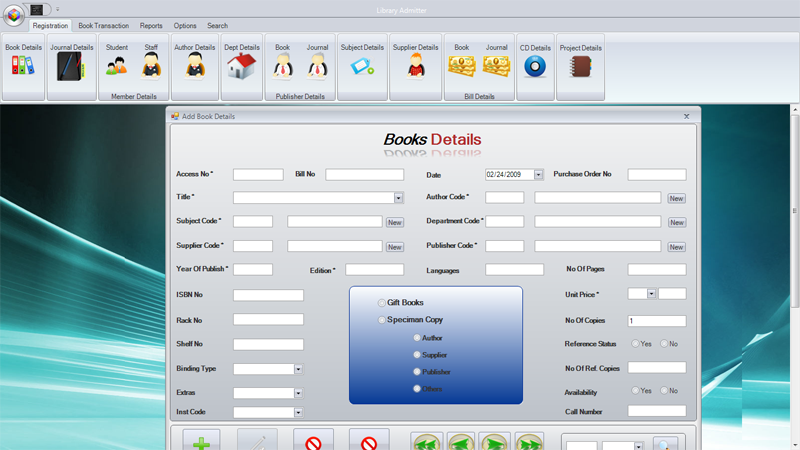Click New button beside Supplier Code

394,247
